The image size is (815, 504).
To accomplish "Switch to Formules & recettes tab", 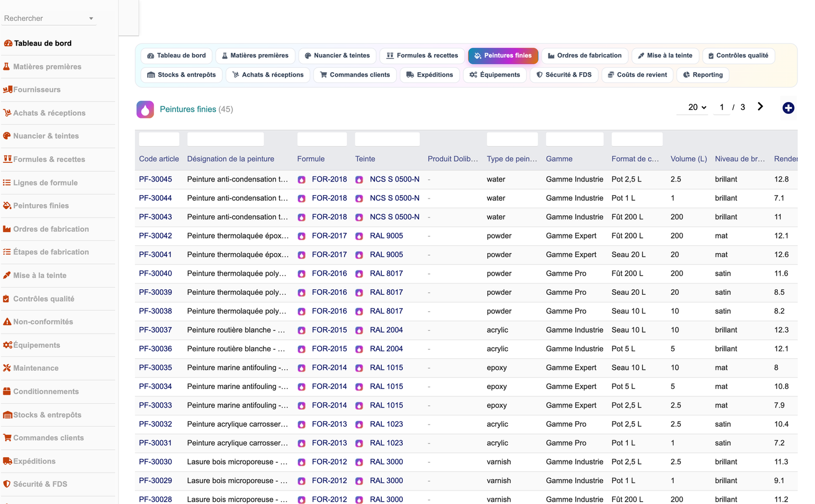I will point(422,56).
